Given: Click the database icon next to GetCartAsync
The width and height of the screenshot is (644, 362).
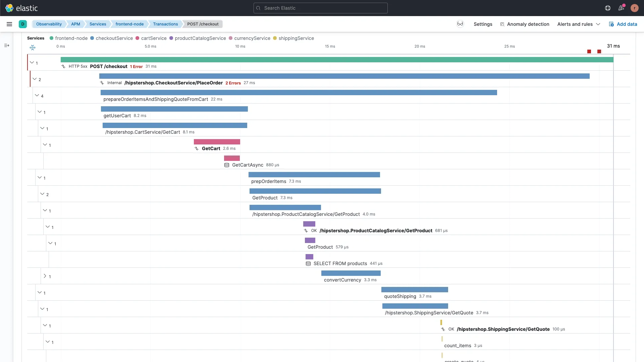Looking at the screenshot, I should coord(227,165).
